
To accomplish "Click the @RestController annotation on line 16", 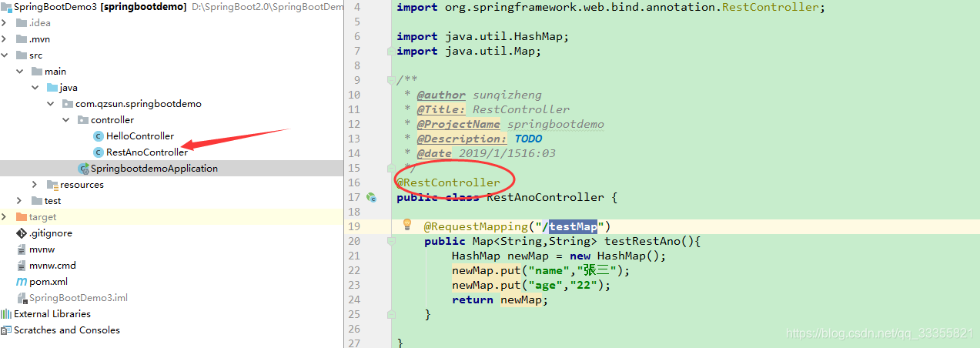I will pyautogui.click(x=448, y=182).
